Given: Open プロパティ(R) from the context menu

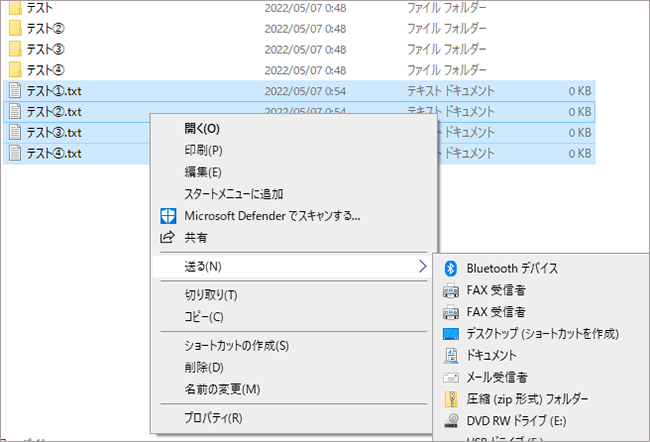Looking at the screenshot, I should [x=213, y=418].
